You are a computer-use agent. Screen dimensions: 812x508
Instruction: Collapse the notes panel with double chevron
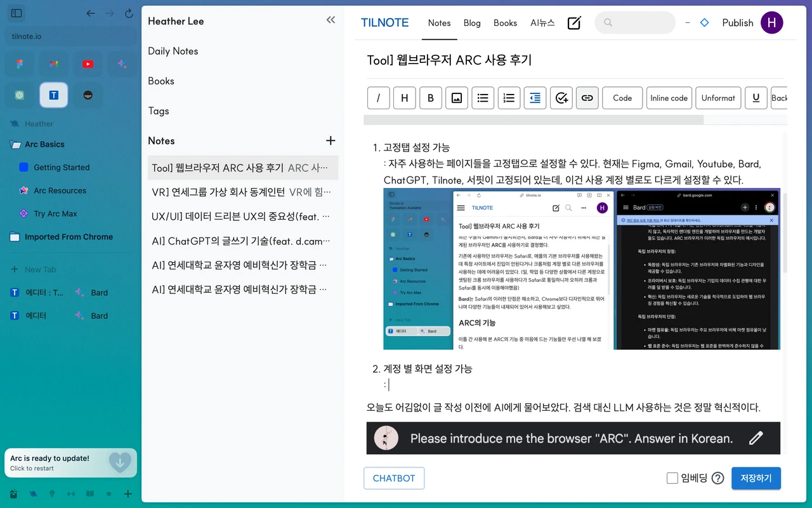tap(331, 20)
